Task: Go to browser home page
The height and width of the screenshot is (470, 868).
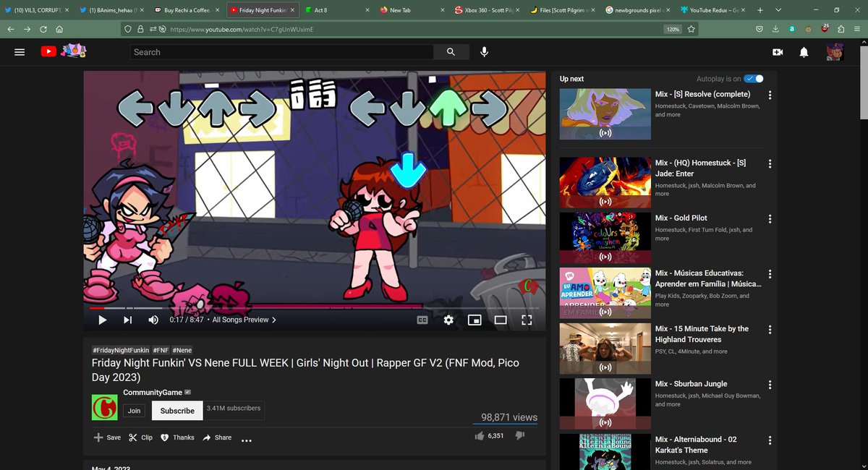Action: pyautogui.click(x=59, y=30)
